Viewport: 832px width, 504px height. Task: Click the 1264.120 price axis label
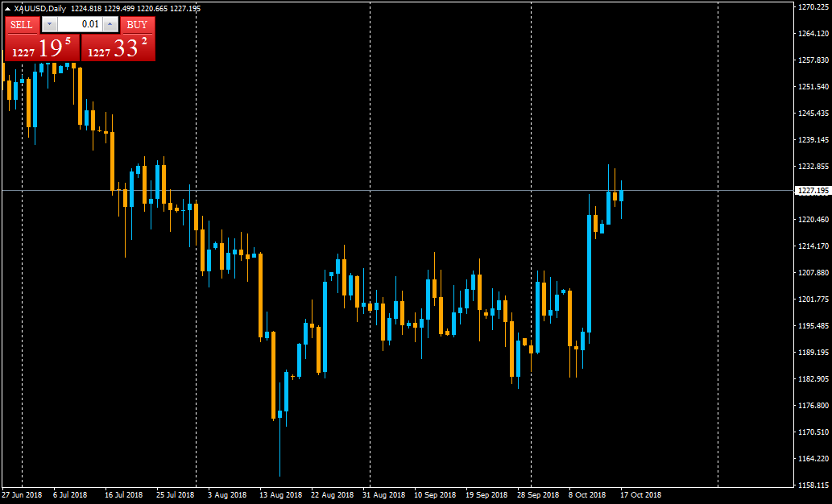click(x=813, y=34)
